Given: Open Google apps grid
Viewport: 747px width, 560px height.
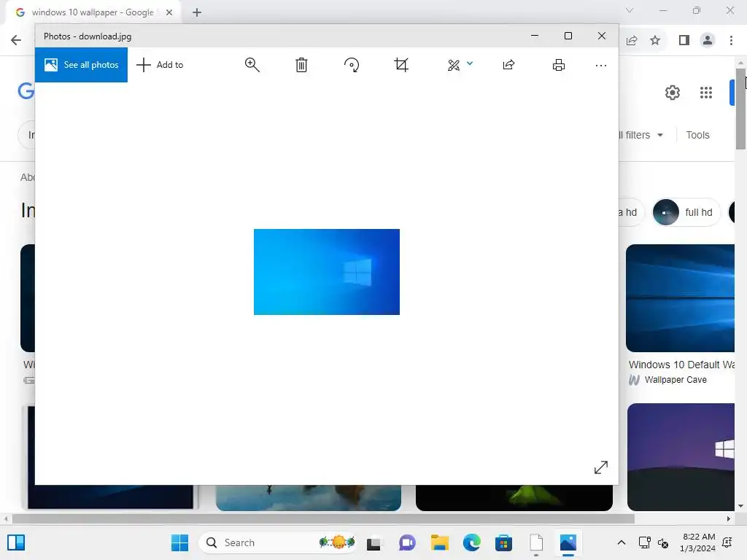Looking at the screenshot, I should [706, 93].
